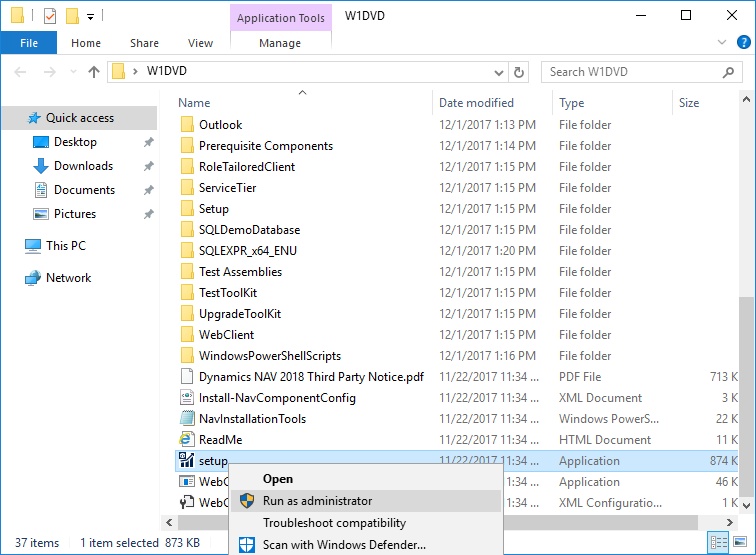
Task: Click the Third Party Notice PDF file icon
Action: 187,377
